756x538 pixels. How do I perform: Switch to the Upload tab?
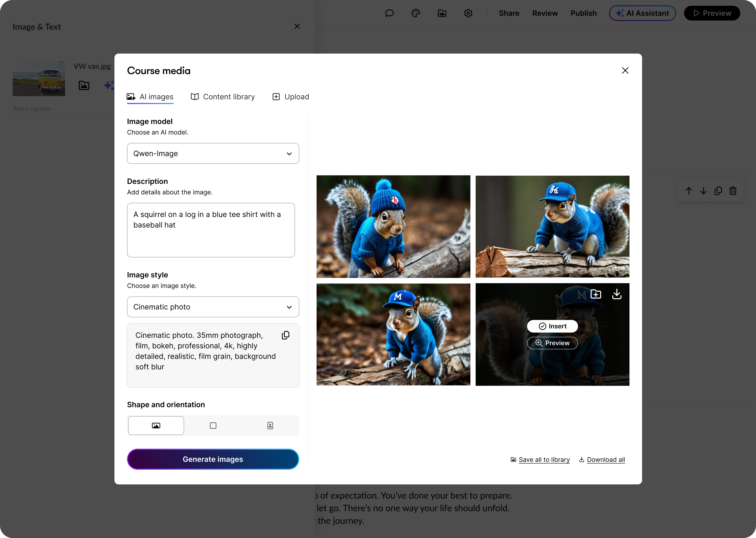click(x=290, y=97)
